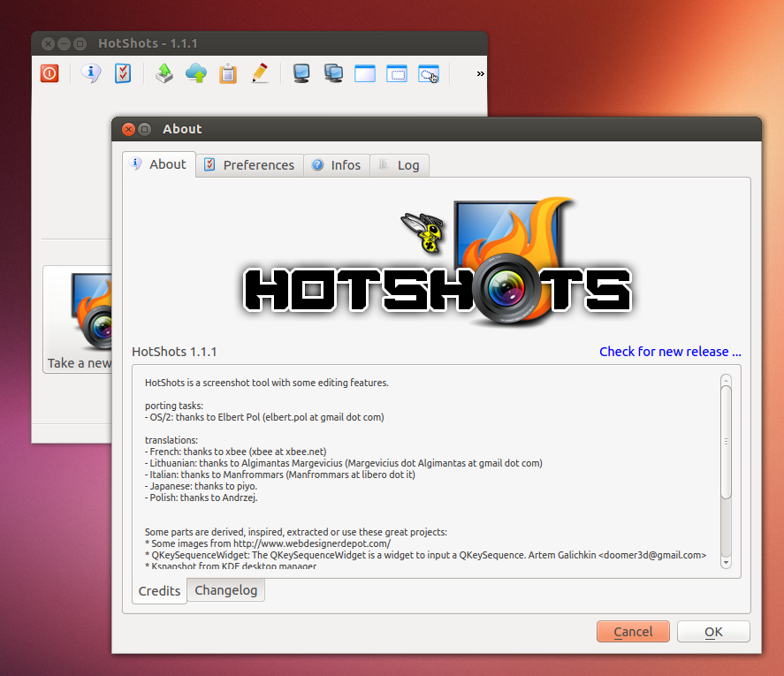Click the green arrow save/export icon in toolbar
Screen dimensions: 784x676
(164, 73)
